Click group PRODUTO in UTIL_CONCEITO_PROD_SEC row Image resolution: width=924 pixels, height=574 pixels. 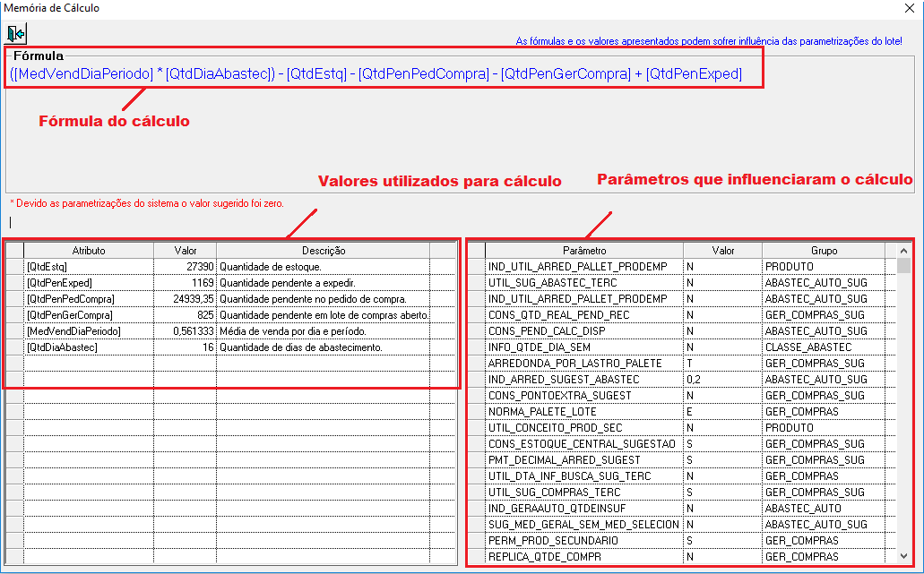click(789, 428)
